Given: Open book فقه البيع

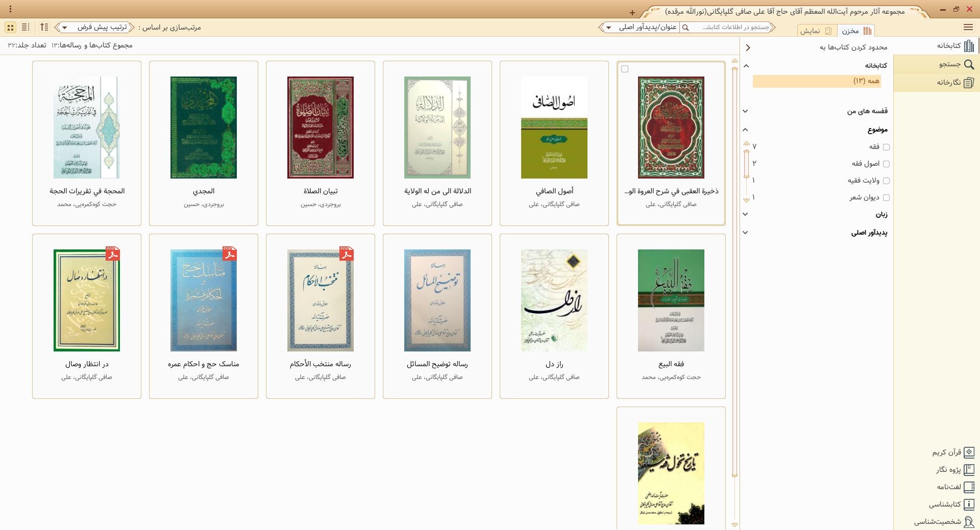Looking at the screenshot, I should (x=671, y=316).
